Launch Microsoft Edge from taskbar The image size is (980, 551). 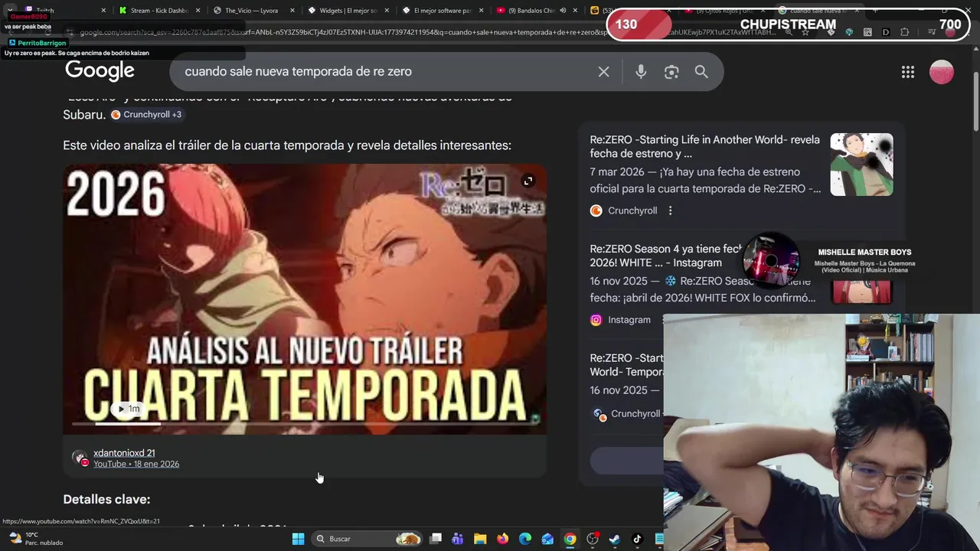point(525,539)
